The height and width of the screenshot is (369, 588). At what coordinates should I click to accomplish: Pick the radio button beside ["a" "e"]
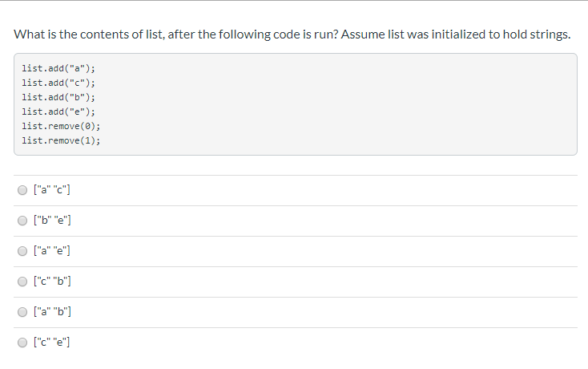click(22, 251)
